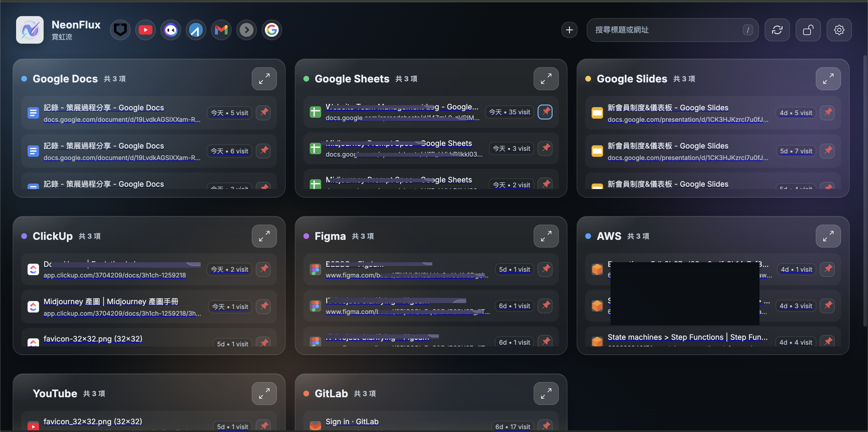Image resolution: width=868 pixels, height=432 pixels.
Task: Click the NeonFlux logo icon
Action: 30,30
